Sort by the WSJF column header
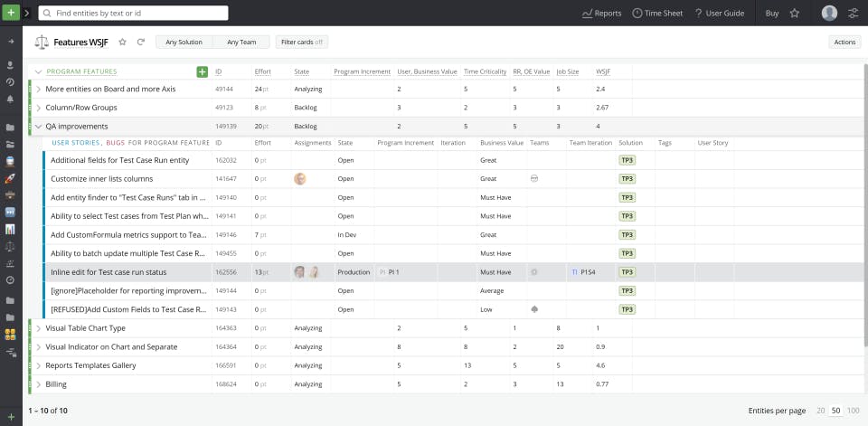The image size is (868, 426). coord(603,71)
